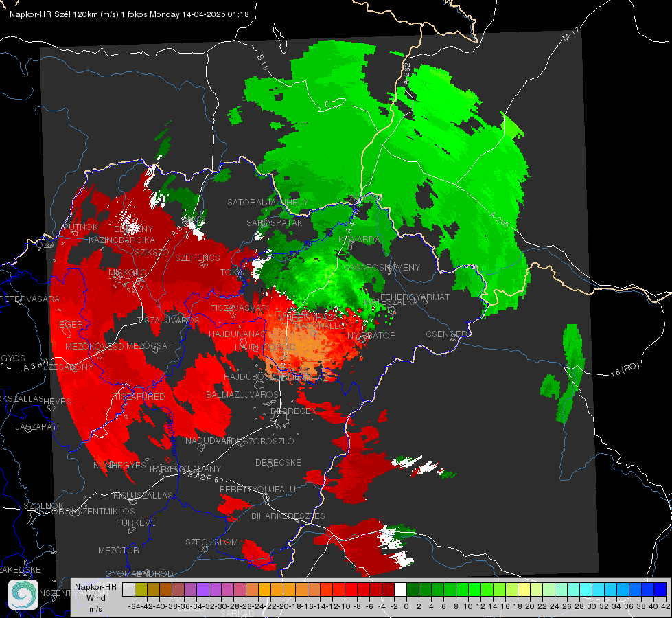Click the '18 (RO)' road label
Viewport: 672px width, 618px height.
click(x=625, y=369)
